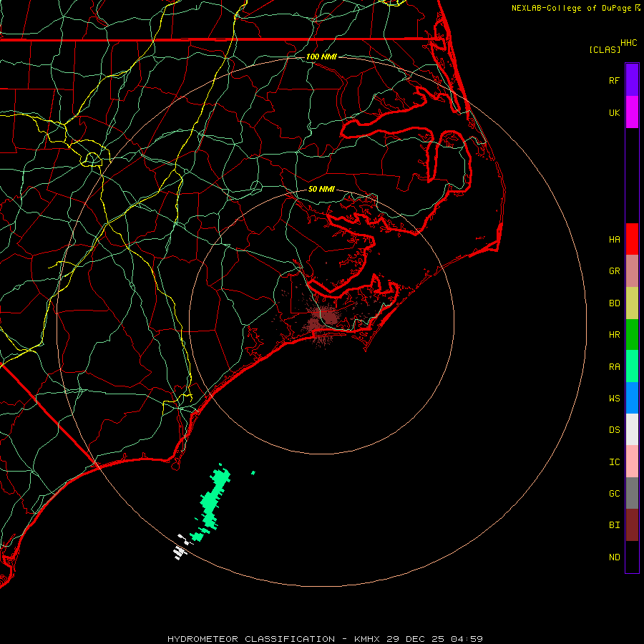Click the RF legend label
The width and height of the screenshot is (644, 644).
[x=615, y=80]
